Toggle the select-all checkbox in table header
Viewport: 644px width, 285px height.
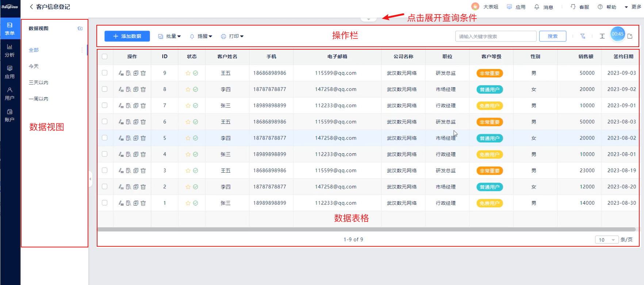tap(105, 57)
